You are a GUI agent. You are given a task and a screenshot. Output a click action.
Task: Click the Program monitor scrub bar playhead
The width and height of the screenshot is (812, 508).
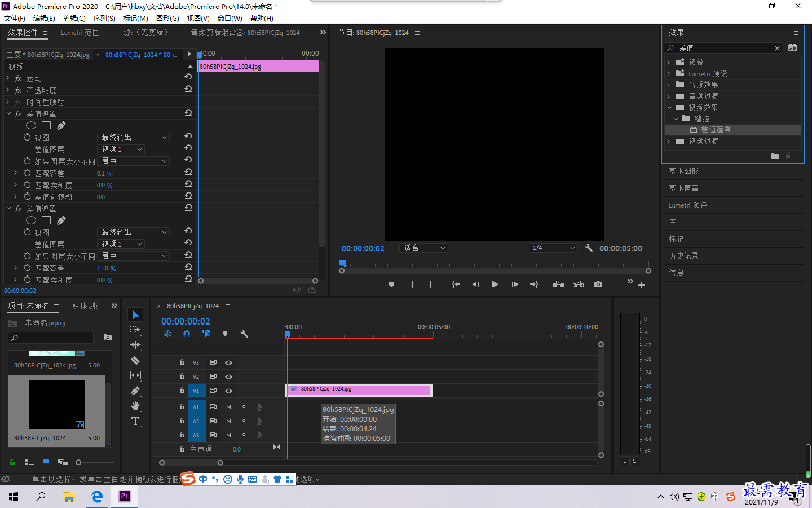(x=342, y=263)
